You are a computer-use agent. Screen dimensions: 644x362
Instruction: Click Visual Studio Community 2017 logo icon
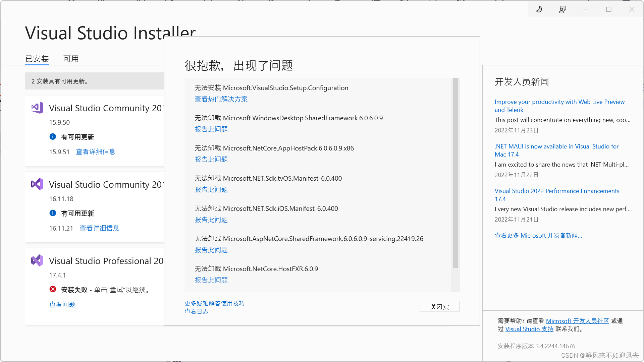(x=37, y=108)
